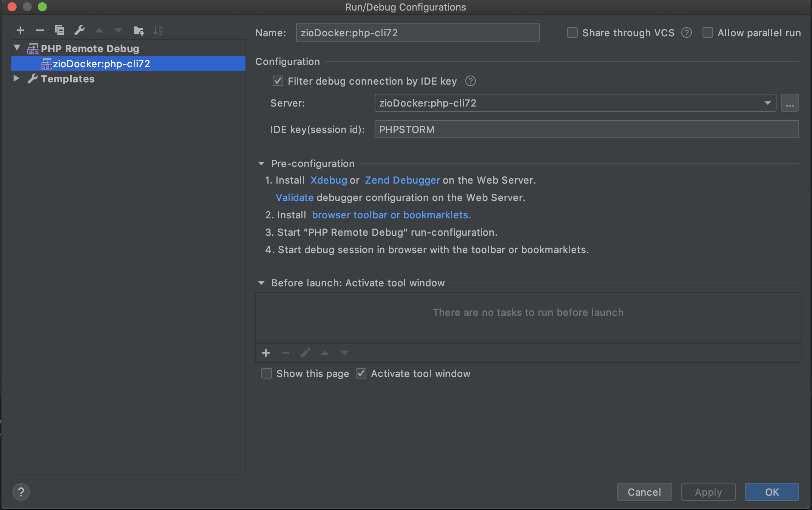812x510 pixels.
Task: Toggle Activate tool window checkbox
Action: click(x=361, y=373)
